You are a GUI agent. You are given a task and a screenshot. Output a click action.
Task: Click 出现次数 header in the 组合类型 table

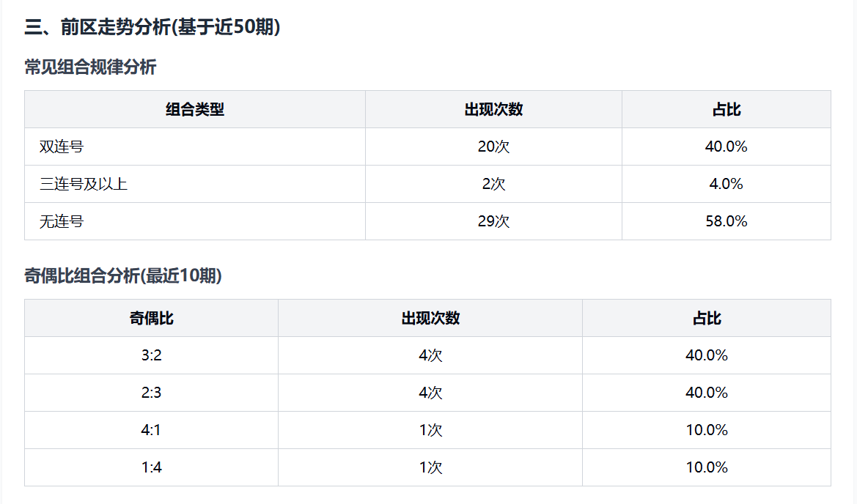[493, 110]
